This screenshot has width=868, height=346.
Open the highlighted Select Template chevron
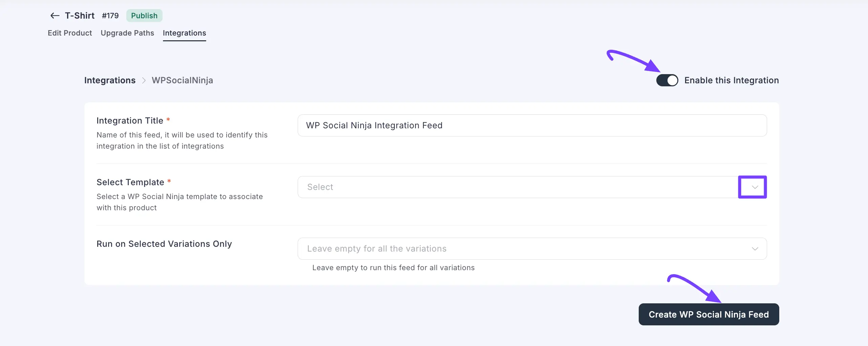(x=752, y=187)
